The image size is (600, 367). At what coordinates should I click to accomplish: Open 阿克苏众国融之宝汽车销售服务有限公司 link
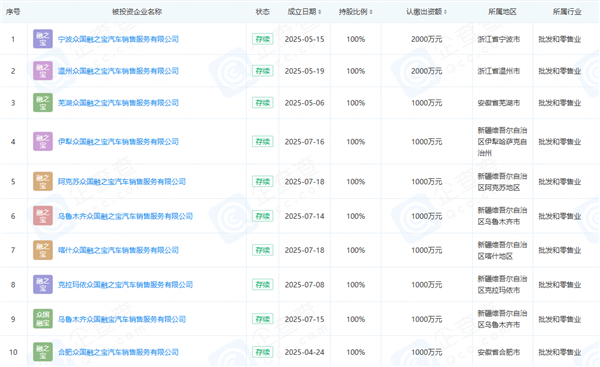point(122,181)
